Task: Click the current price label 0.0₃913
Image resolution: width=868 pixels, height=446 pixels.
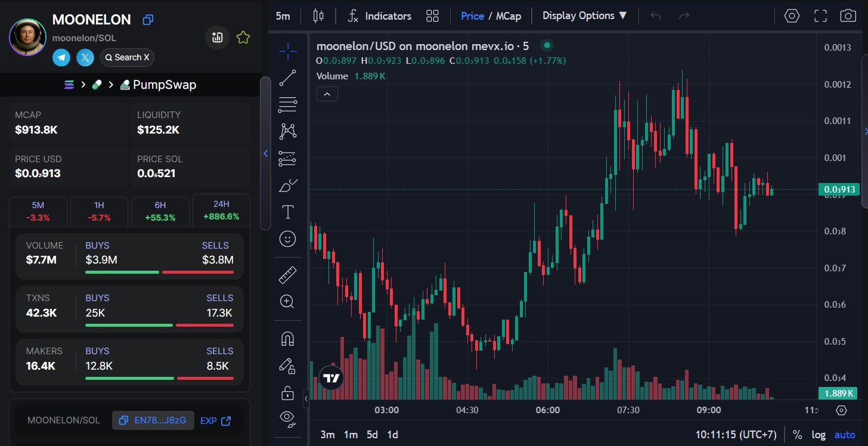Action: point(839,190)
